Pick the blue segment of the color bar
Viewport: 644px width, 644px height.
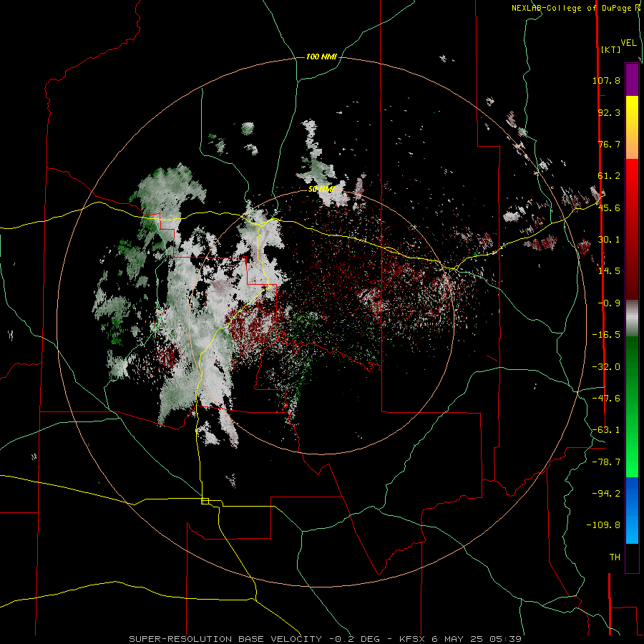[x=632, y=510]
